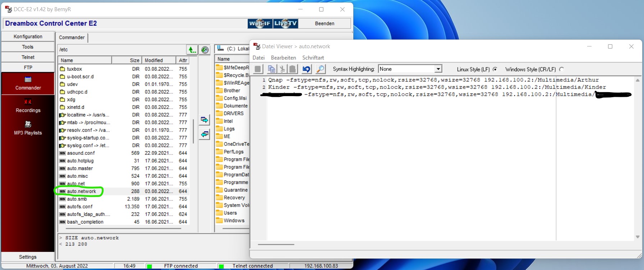Image resolution: width=644 pixels, height=270 pixels.
Task: Open the Schriftart menu
Action: pos(313,58)
